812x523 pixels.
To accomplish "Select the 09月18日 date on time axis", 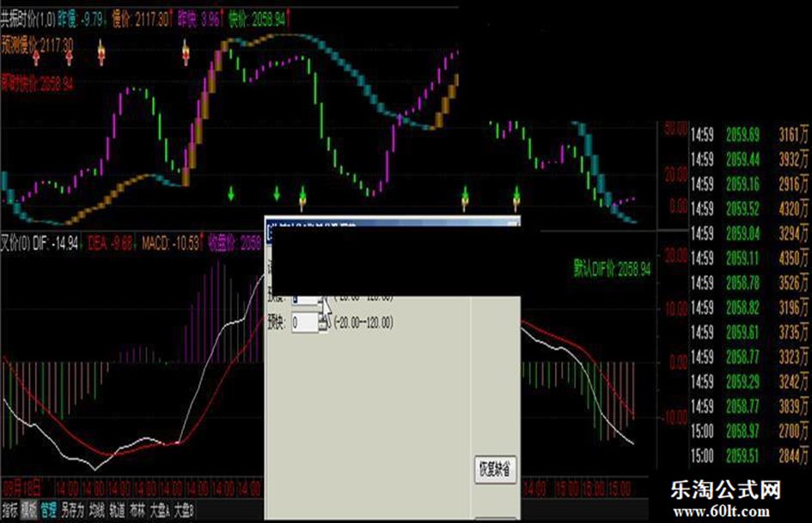I will click(21, 488).
